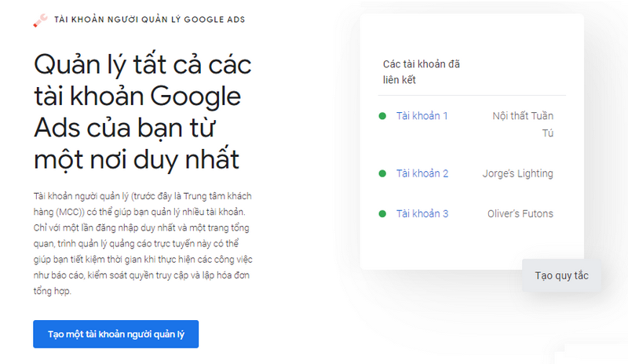This screenshot has width=628, height=364.
Task: Click the wrench icon beside the Google Ads heading
Action: click(x=40, y=20)
